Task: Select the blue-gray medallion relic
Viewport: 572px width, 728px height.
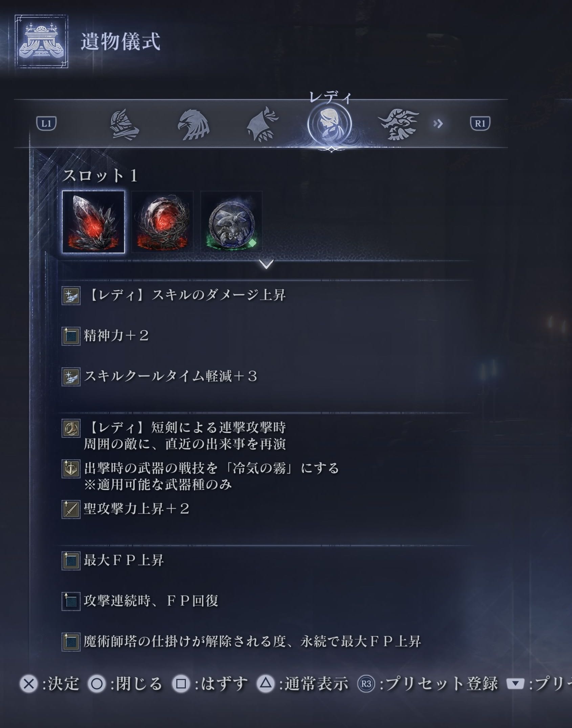Action: [232, 222]
